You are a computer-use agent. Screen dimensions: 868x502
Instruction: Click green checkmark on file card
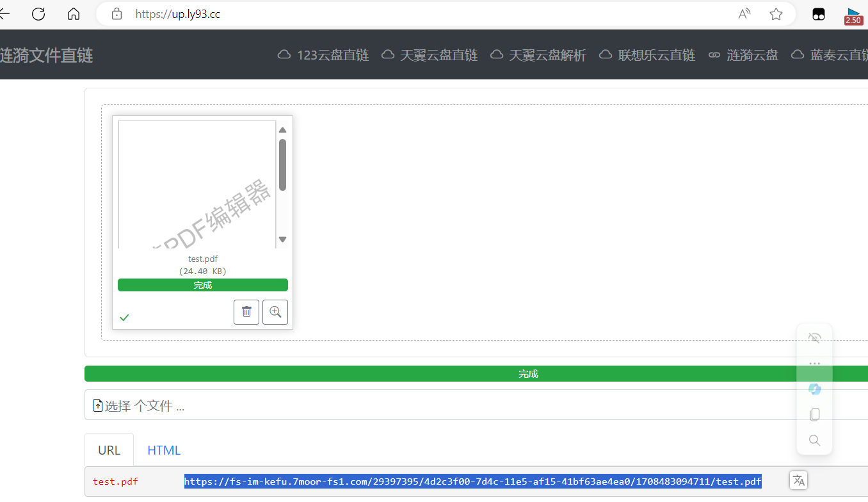click(124, 317)
